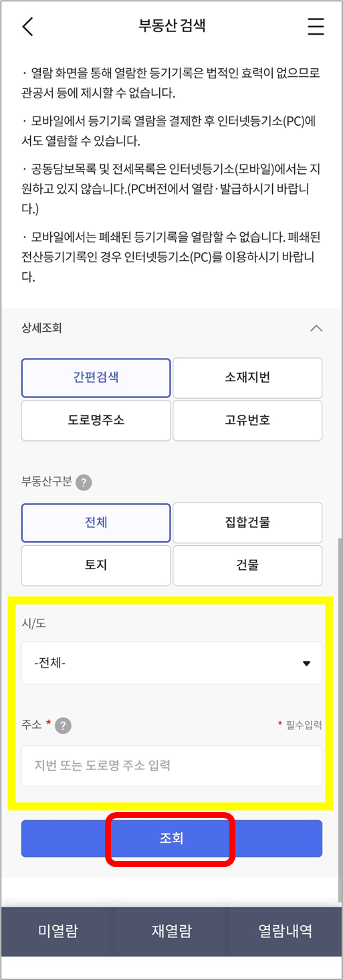Image resolution: width=343 pixels, height=980 pixels.
Task: Select the 소재지번 search option
Action: tap(247, 378)
